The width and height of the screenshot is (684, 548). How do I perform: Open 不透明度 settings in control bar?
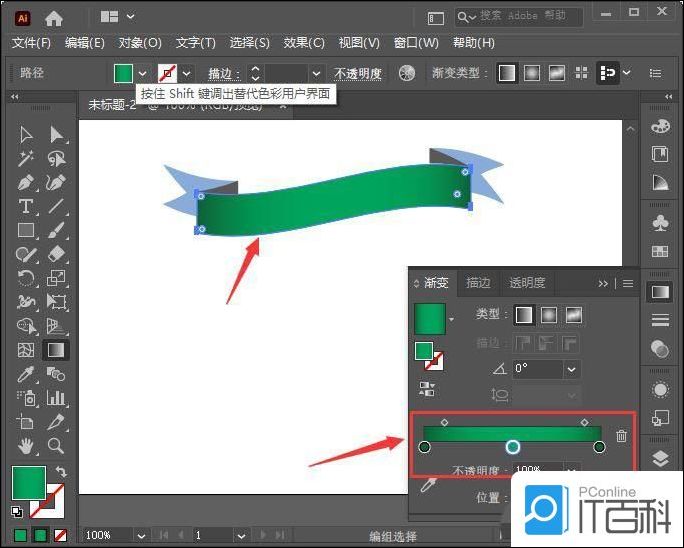click(358, 73)
